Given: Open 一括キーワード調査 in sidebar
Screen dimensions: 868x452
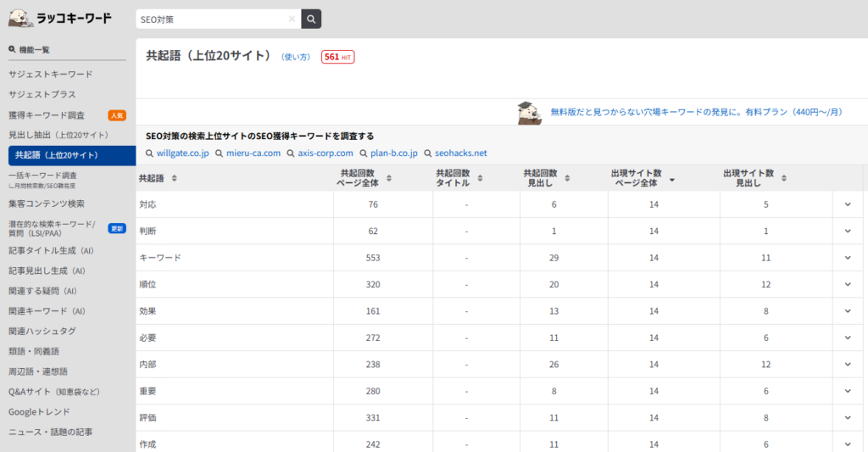Looking at the screenshot, I should (x=42, y=175).
